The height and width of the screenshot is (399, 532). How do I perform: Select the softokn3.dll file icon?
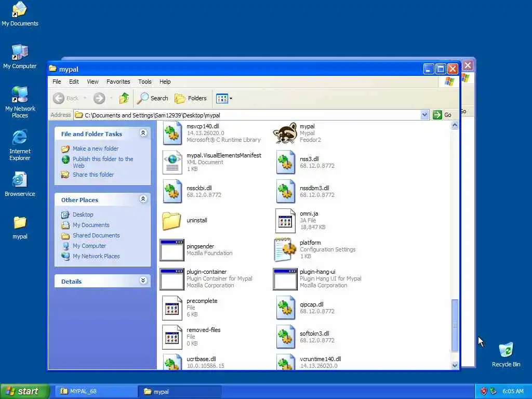pyautogui.click(x=285, y=337)
